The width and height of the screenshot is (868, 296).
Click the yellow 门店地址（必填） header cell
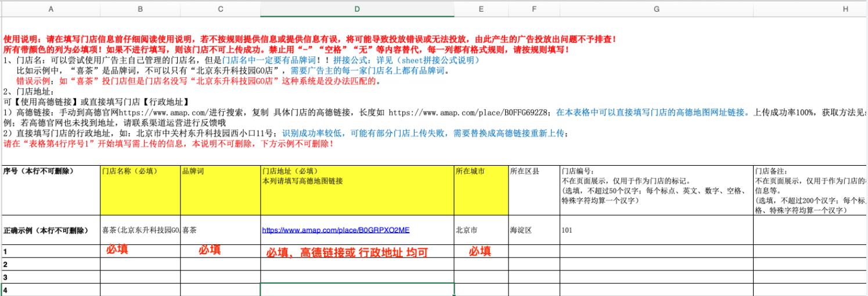(357, 190)
